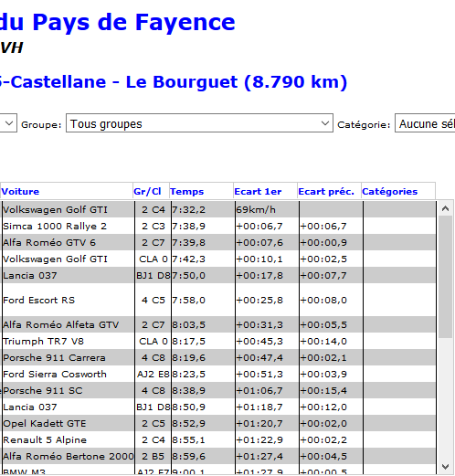Screen dimensions: 455x476
Task: Select the 'Simca 1000 Rallye 2' row
Action: (218, 227)
